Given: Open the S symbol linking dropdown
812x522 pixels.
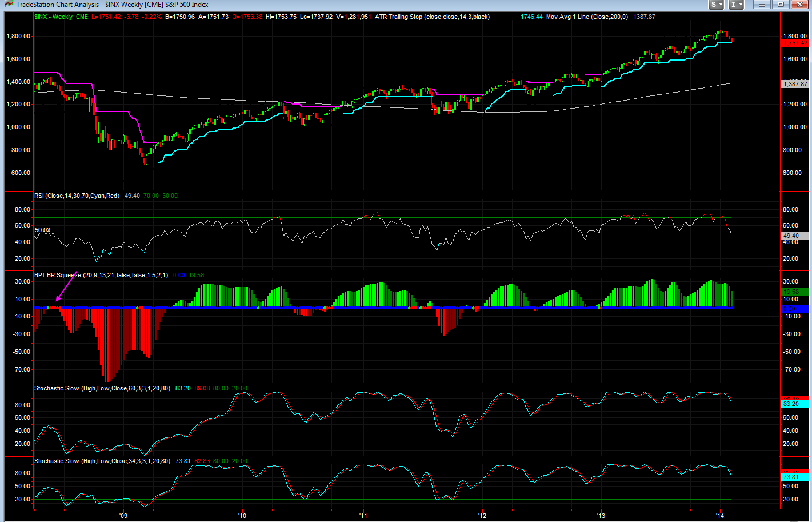Looking at the screenshot, I should 715,5.
